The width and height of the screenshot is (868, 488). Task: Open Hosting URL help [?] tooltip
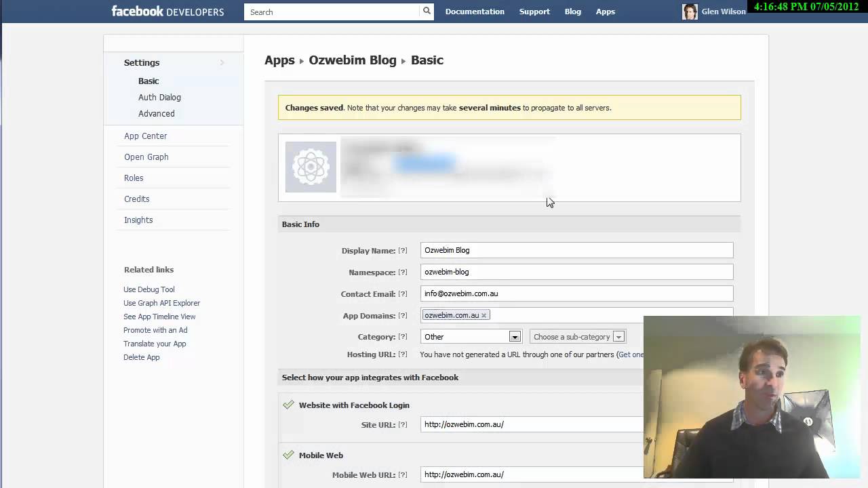(x=403, y=354)
